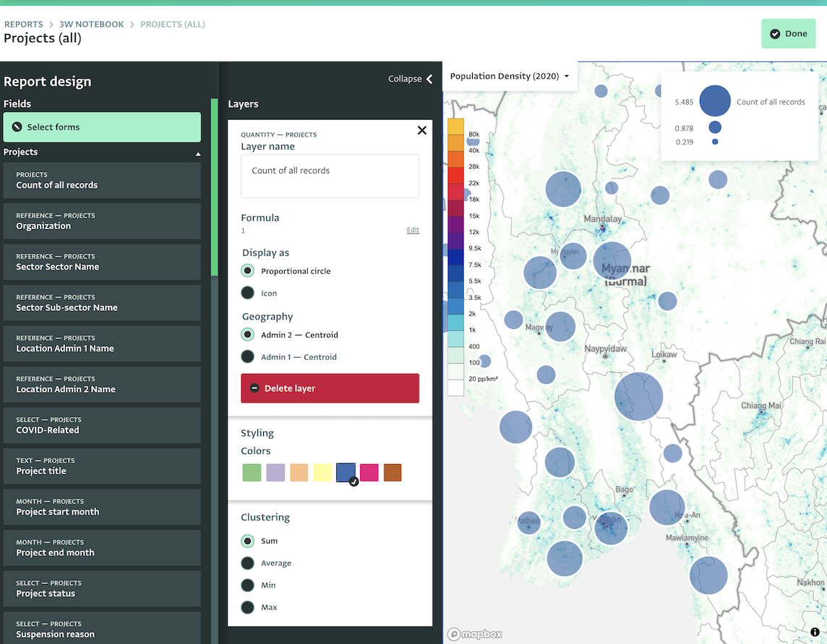Select Project status field
The width and height of the screenshot is (827, 644).
102,588
